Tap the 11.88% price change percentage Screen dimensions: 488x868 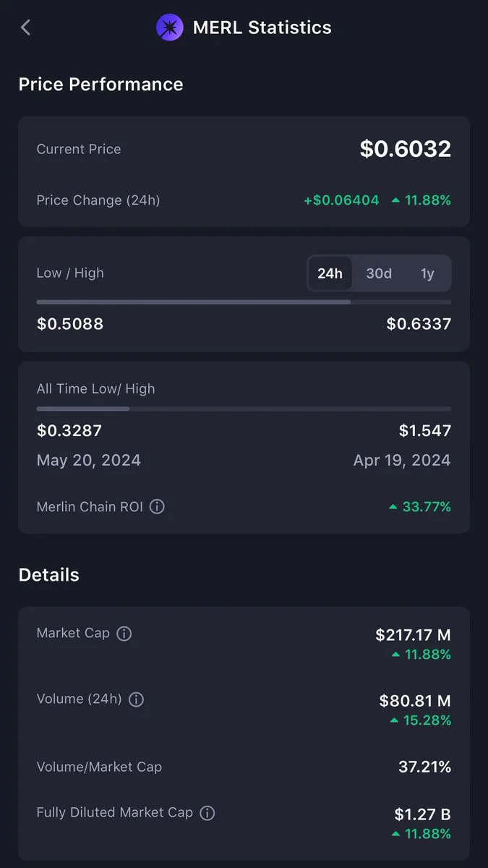[x=428, y=200]
